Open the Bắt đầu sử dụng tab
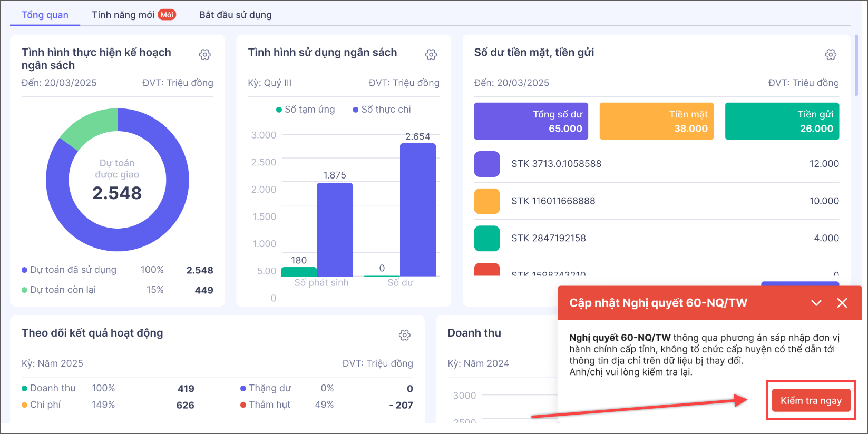Screen dimensions: 868x434 tap(235, 15)
